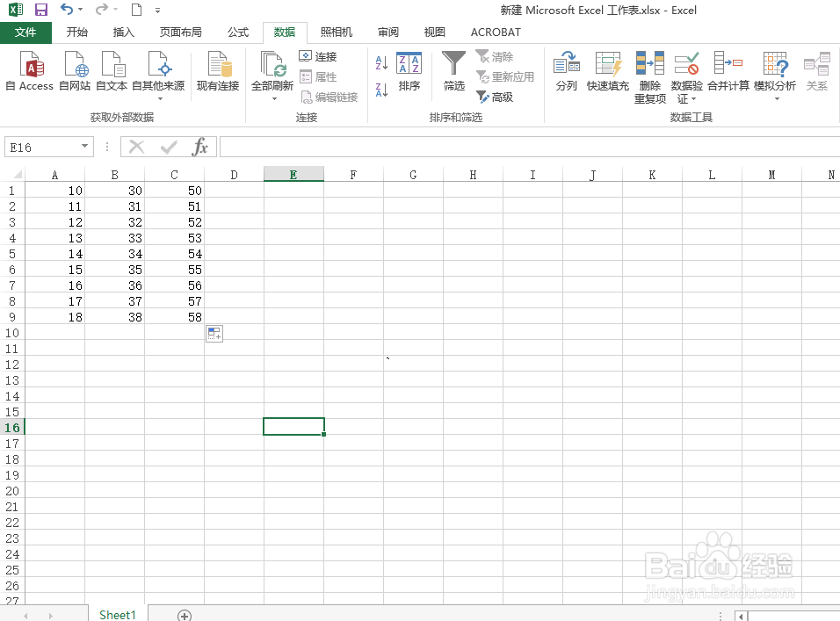Open Consolidate (合并计算)
840x621 pixels.
[x=728, y=71]
